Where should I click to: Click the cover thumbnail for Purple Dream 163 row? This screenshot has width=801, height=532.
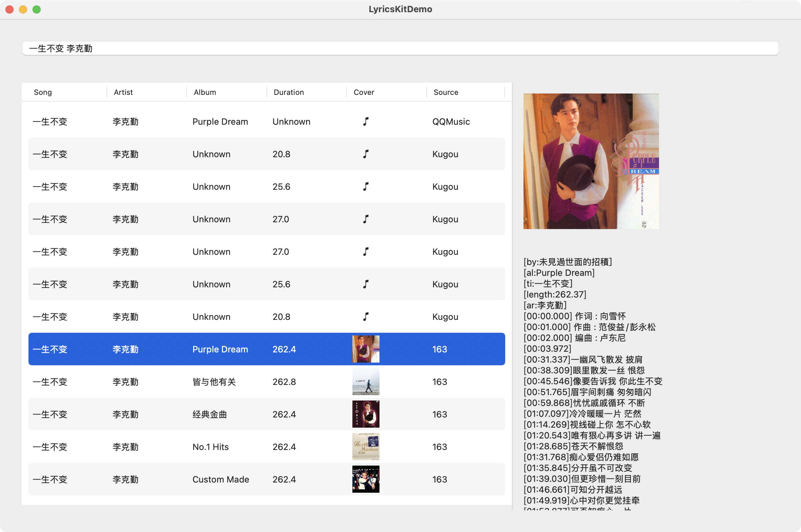point(365,349)
